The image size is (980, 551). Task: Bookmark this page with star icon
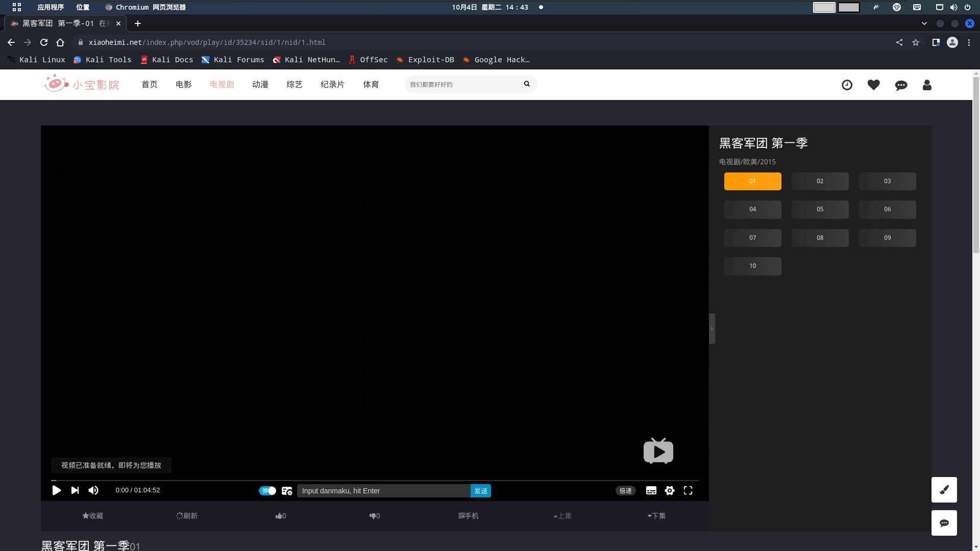(x=916, y=42)
